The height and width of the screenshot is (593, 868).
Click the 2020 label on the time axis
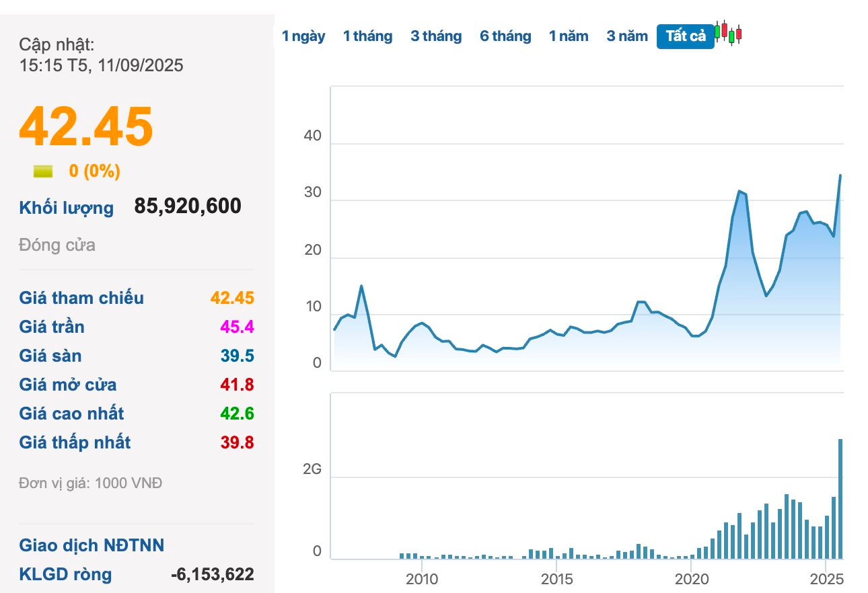(x=692, y=580)
